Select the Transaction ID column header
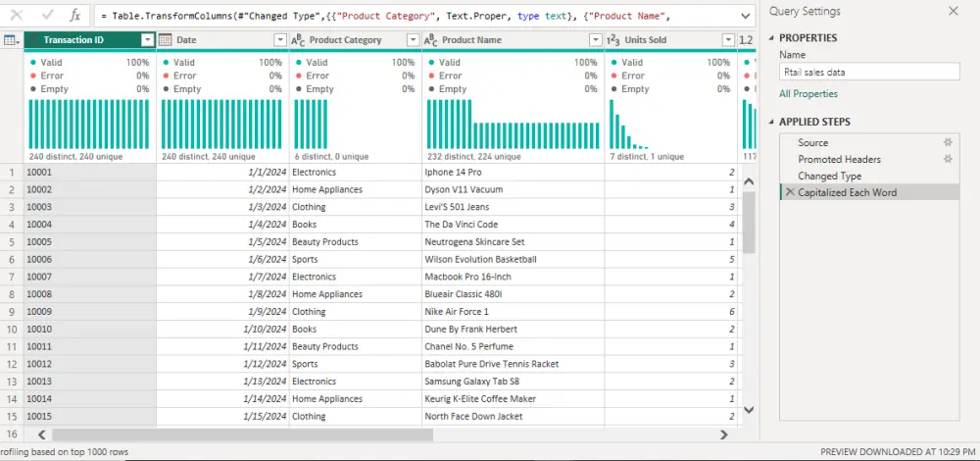The height and width of the screenshot is (461, 980). (90, 40)
